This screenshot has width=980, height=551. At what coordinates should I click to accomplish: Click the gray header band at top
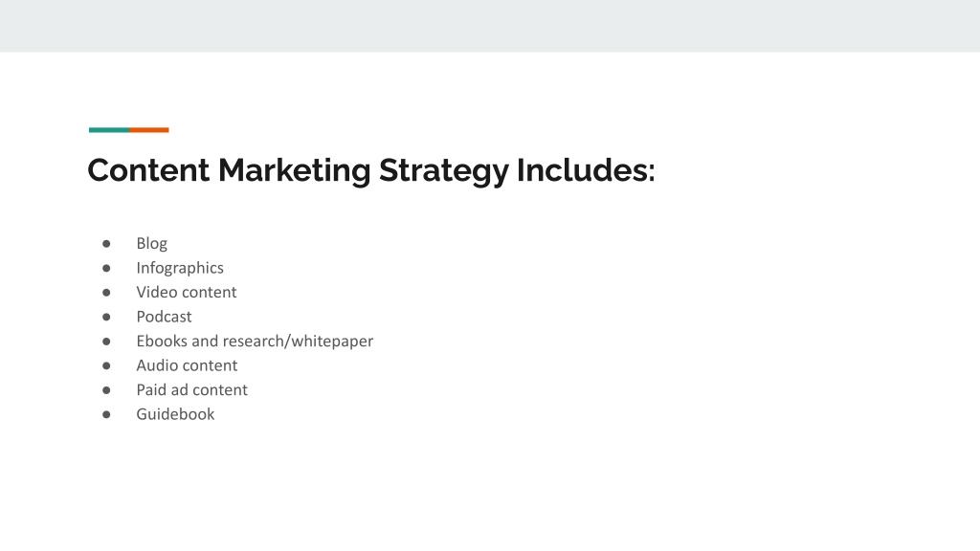click(x=490, y=26)
